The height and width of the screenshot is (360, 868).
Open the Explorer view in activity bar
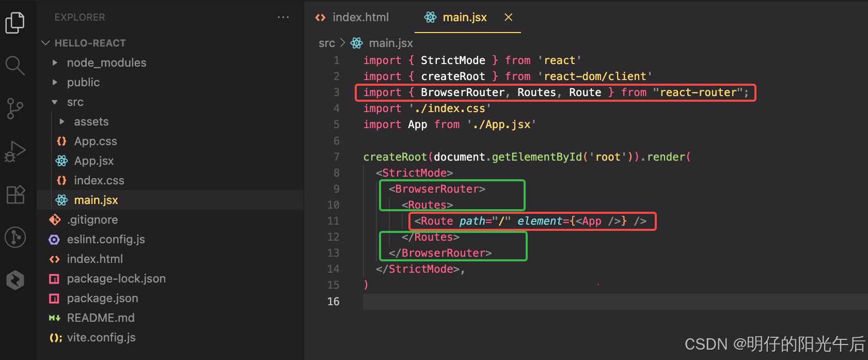click(14, 23)
